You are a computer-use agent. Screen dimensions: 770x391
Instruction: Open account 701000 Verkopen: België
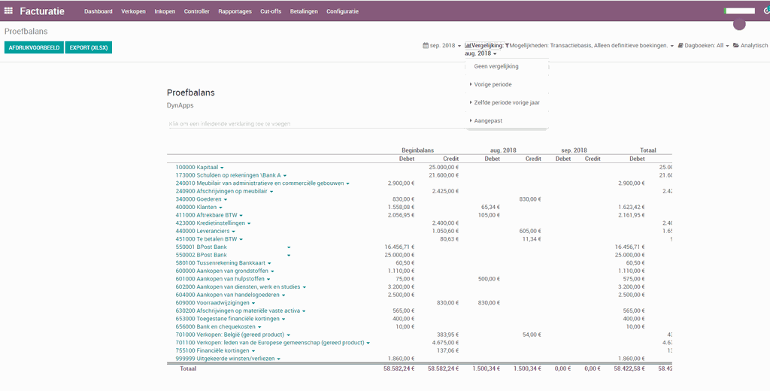pos(233,335)
